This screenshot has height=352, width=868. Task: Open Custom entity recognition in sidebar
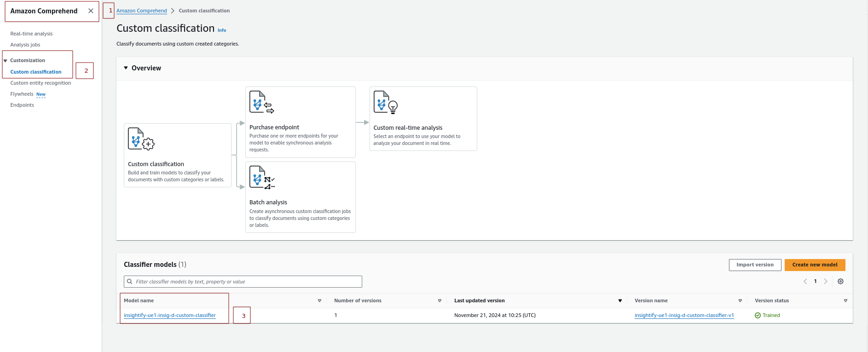(41, 83)
